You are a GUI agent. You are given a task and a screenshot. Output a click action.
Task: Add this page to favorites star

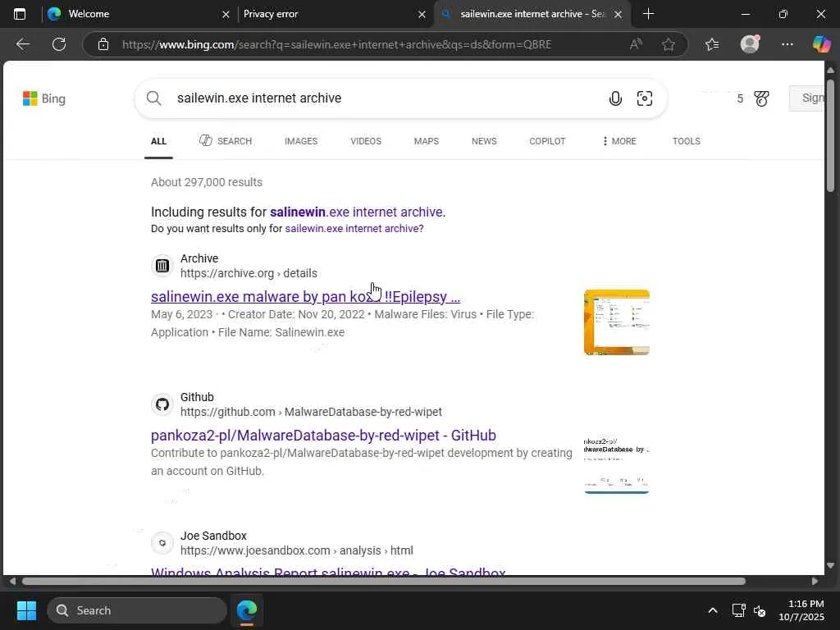click(x=668, y=44)
